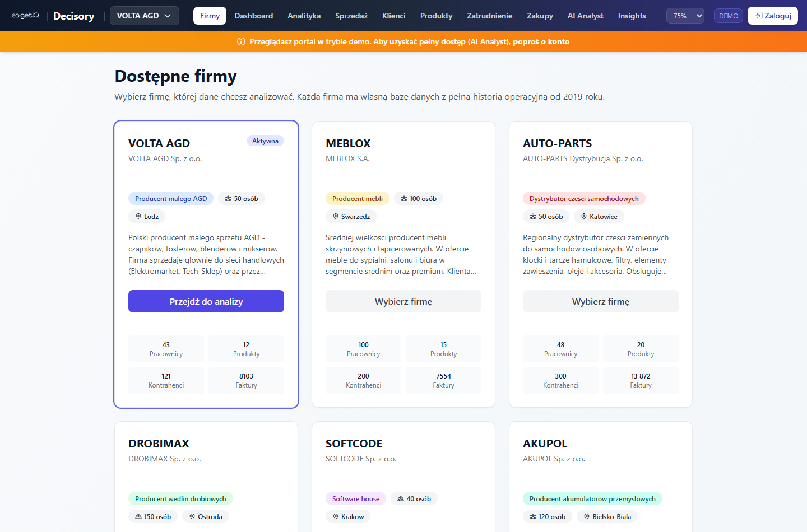Click the info icon in demo banner
This screenshot has height=532, width=807.
242,41
